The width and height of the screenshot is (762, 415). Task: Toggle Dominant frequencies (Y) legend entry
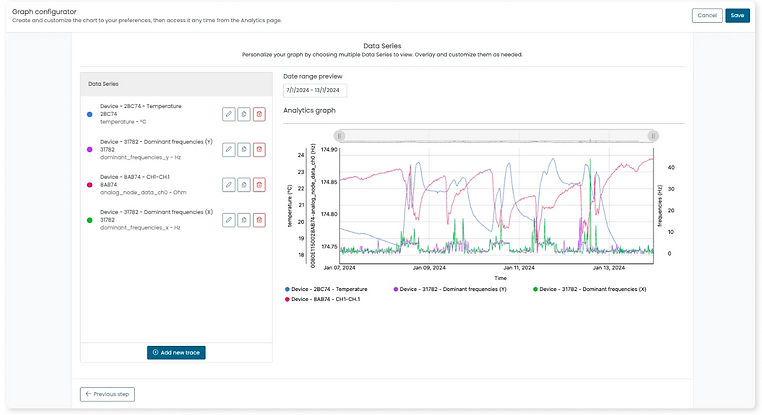[450, 289]
